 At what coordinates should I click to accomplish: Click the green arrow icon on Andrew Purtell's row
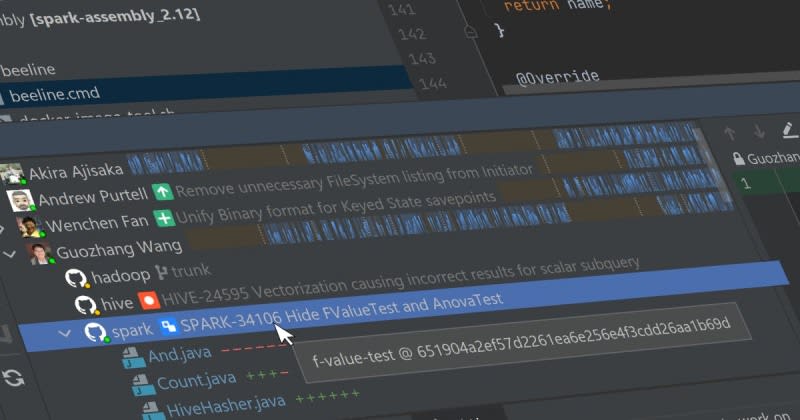pyautogui.click(x=160, y=192)
